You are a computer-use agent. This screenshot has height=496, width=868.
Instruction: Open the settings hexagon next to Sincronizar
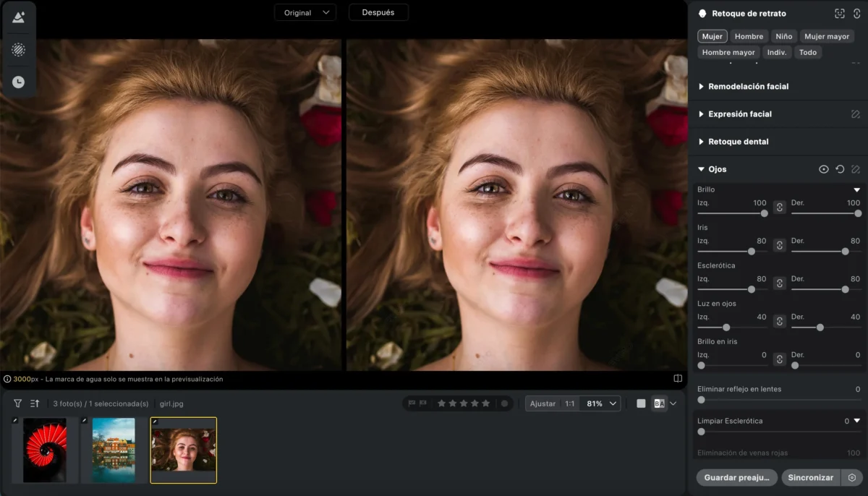[x=852, y=478]
